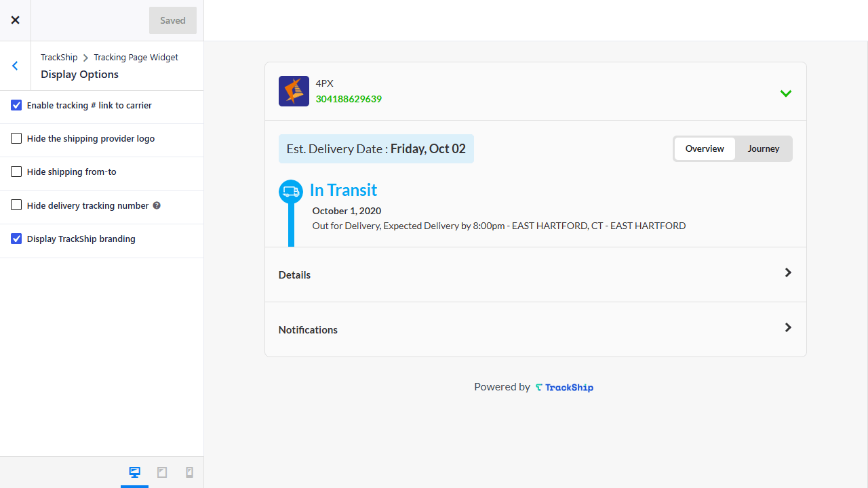
Task: Click the Powered by text
Action: pyautogui.click(x=502, y=387)
